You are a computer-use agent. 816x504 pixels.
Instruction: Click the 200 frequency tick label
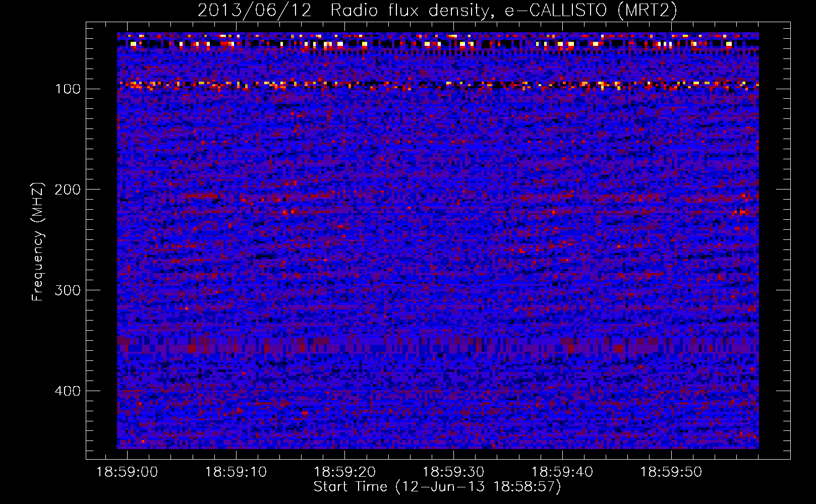click(x=68, y=190)
